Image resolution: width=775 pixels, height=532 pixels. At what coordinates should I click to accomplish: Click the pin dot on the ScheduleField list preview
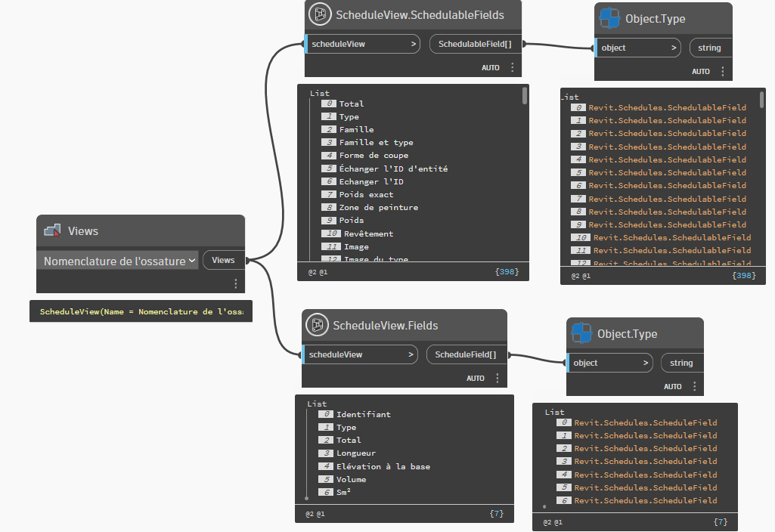click(544, 508)
